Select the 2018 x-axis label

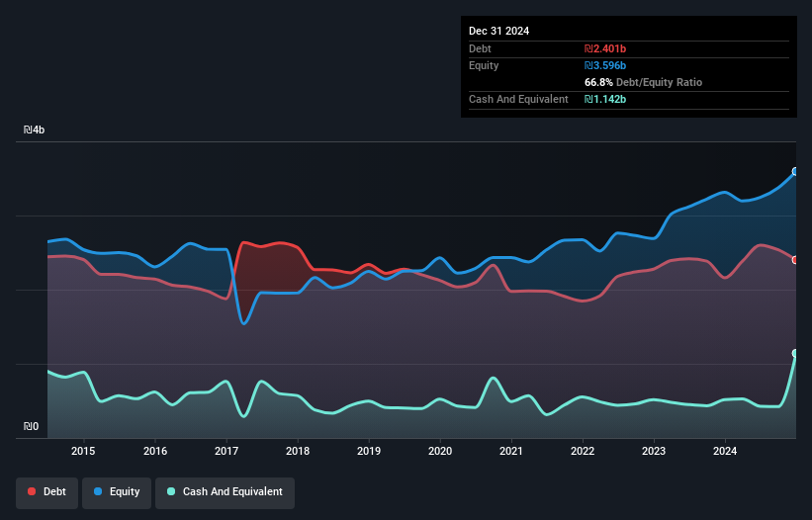point(298,451)
